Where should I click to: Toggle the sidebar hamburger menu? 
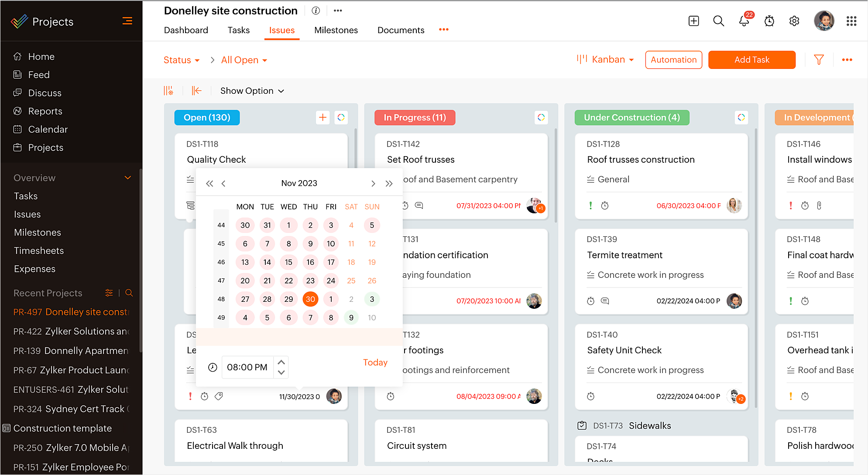coord(127,21)
